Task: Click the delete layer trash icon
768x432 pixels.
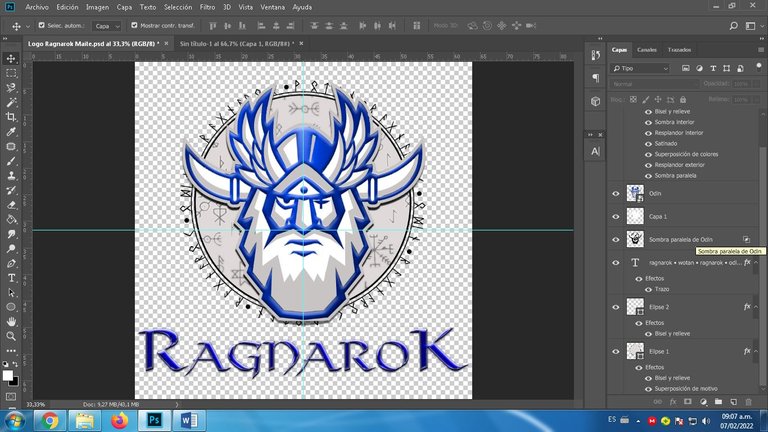Action: [748, 401]
